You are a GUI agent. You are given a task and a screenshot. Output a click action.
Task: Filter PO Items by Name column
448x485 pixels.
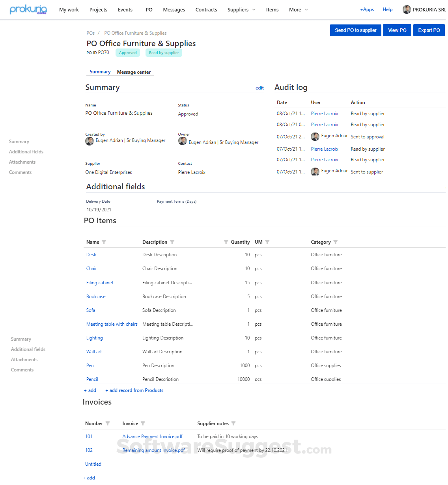click(104, 242)
